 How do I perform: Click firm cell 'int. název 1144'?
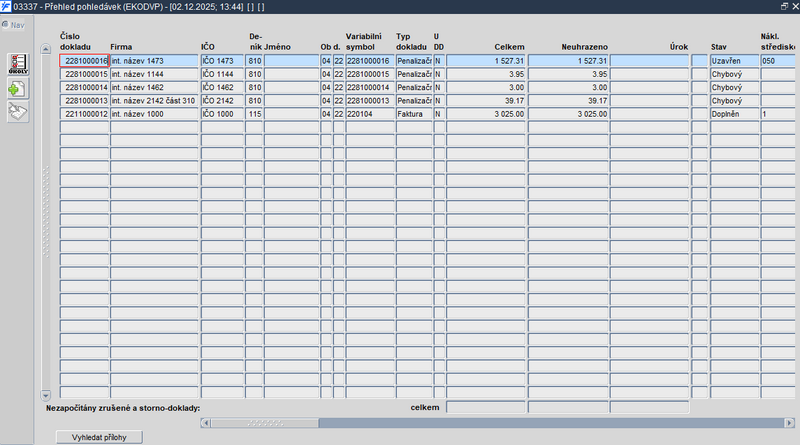click(x=154, y=74)
